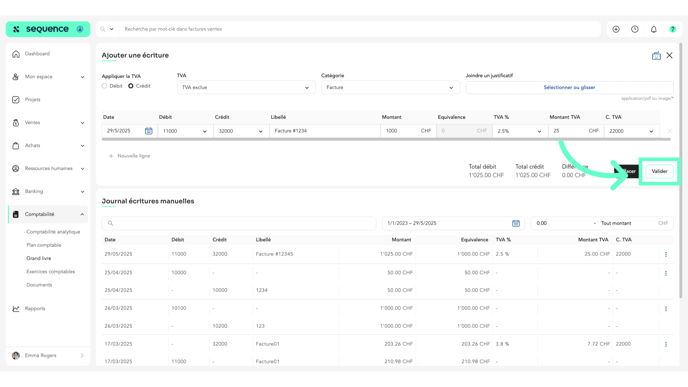Click Sélectionner ou glisser upload link
This screenshot has height=387, width=688.
click(x=570, y=88)
